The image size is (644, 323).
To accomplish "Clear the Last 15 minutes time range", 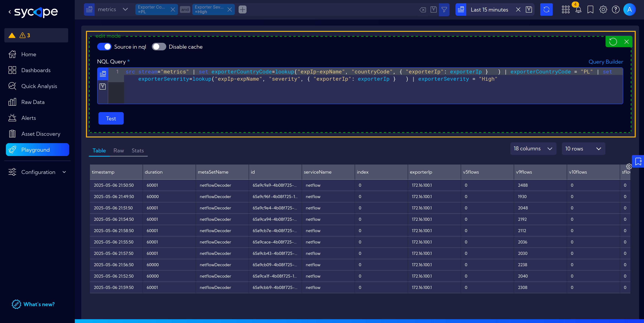I will (x=518, y=9).
